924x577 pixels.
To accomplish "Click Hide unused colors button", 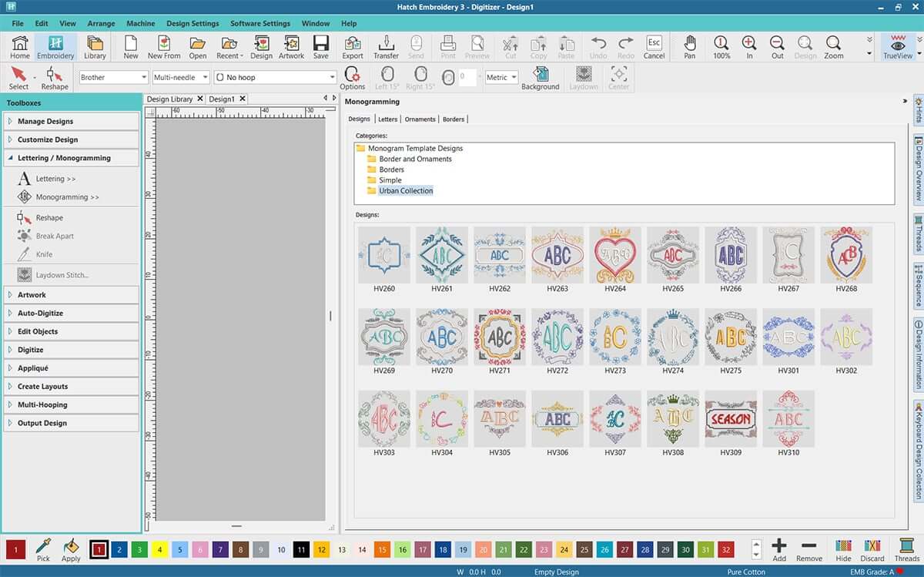I will (x=843, y=549).
